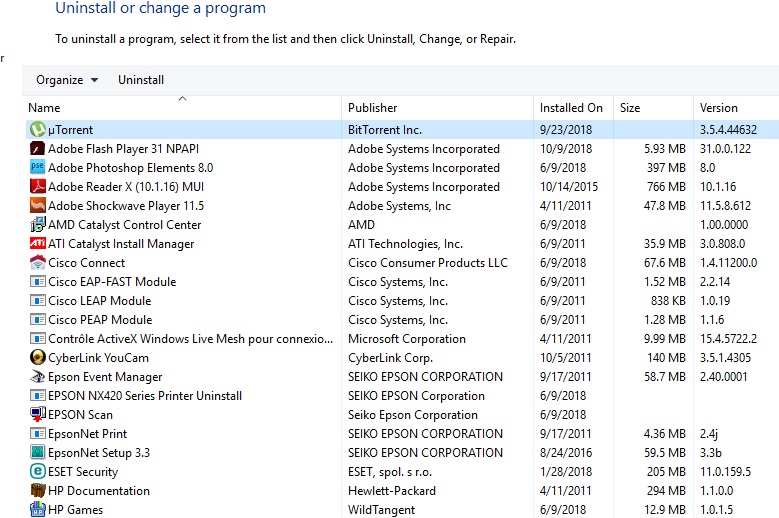Open the Organize dropdown menu
Image resolution: width=779 pixels, height=518 pixels.
(x=67, y=80)
